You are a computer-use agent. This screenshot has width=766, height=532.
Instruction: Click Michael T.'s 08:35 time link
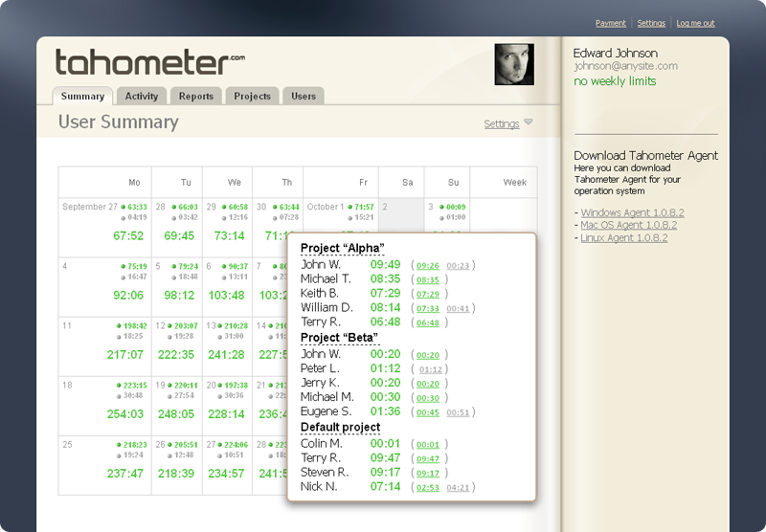tap(428, 279)
